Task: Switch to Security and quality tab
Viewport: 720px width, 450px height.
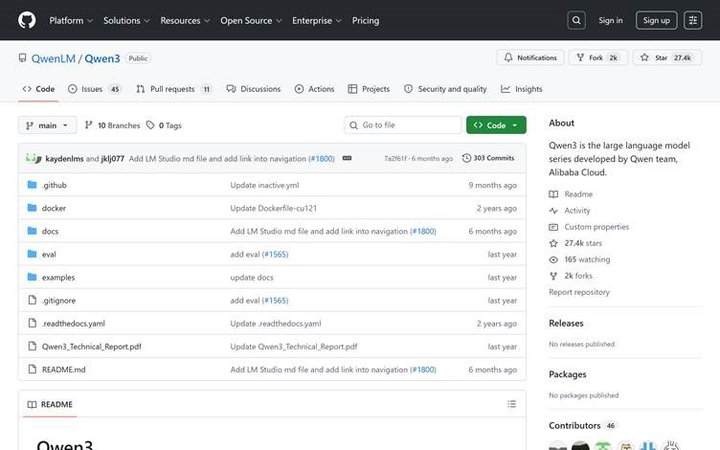Action: coord(445,89)
